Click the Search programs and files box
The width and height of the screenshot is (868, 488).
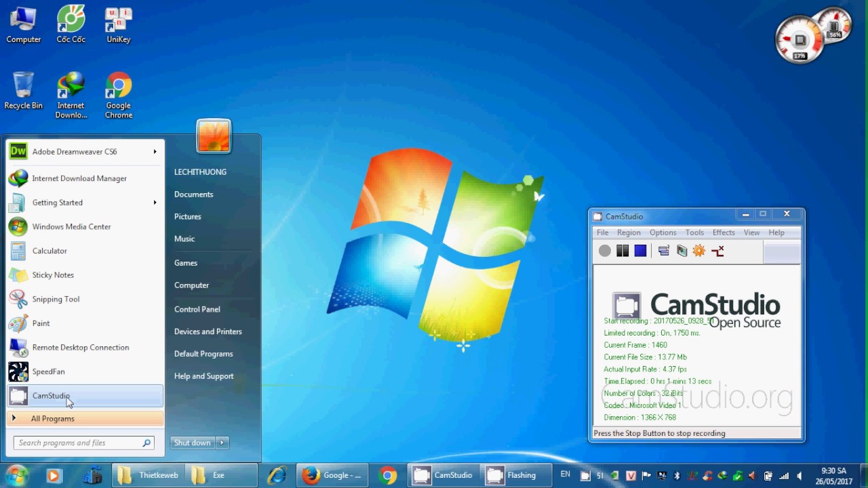(84, 443)
